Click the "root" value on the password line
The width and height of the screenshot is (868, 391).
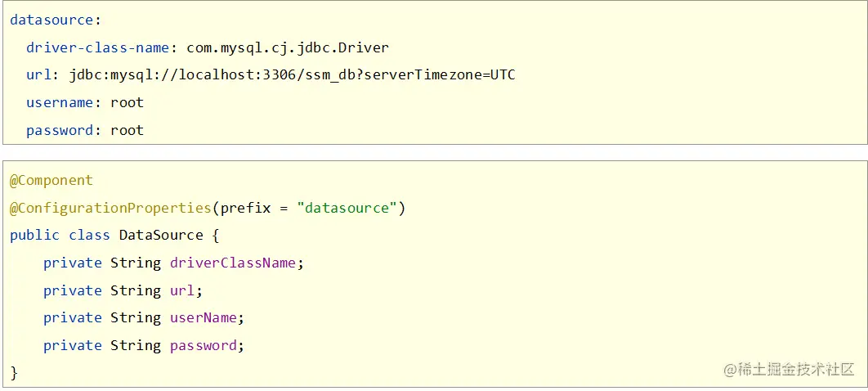(127, 130)
